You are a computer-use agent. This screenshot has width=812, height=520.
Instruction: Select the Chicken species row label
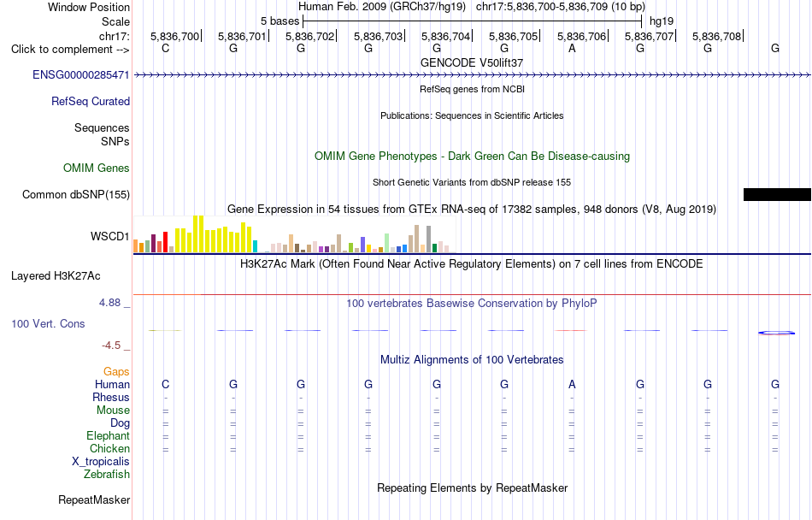(x=109, y=448)
